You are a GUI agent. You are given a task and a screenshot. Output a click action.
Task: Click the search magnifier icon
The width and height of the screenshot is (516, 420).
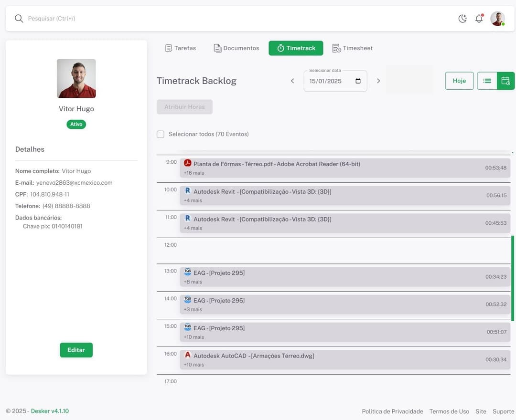[x=19, y=19]
